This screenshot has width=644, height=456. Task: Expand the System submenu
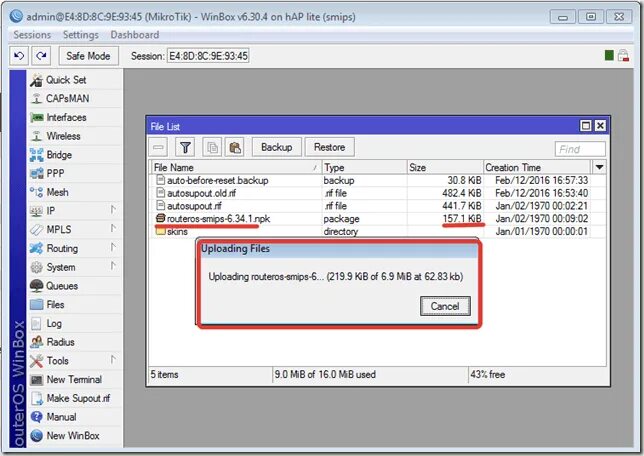[75, 267]
